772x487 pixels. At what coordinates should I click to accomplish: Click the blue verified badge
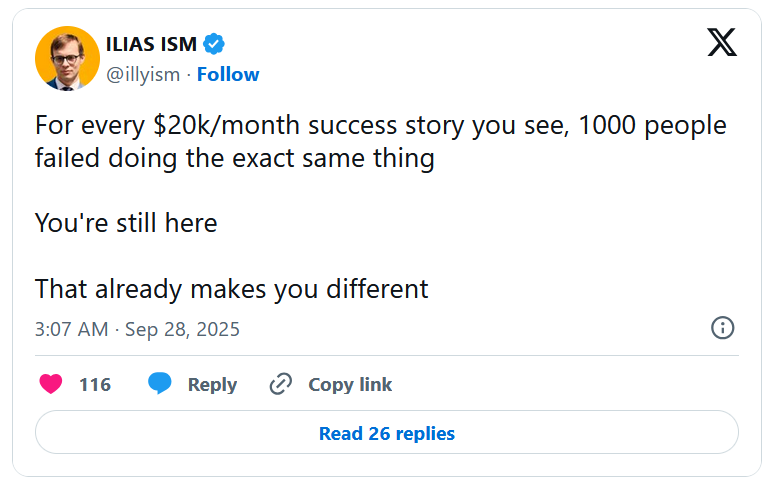[x=214, y=44]
